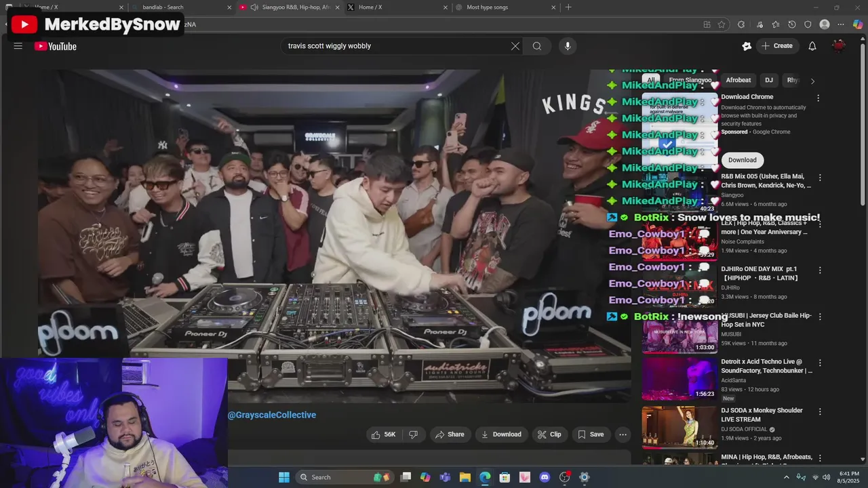Clear the search box with the X icon

[x=515, y=46]
